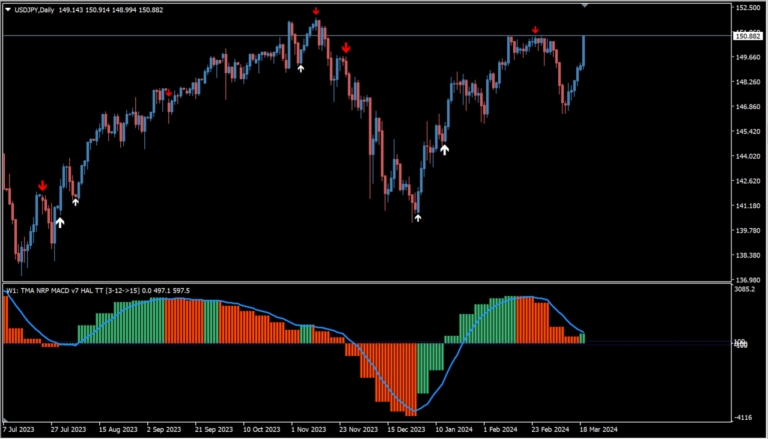Screen dimensions: 768x439
Task: Click the -4116 value on indicator scale
Action: click(x=743, y=417)
